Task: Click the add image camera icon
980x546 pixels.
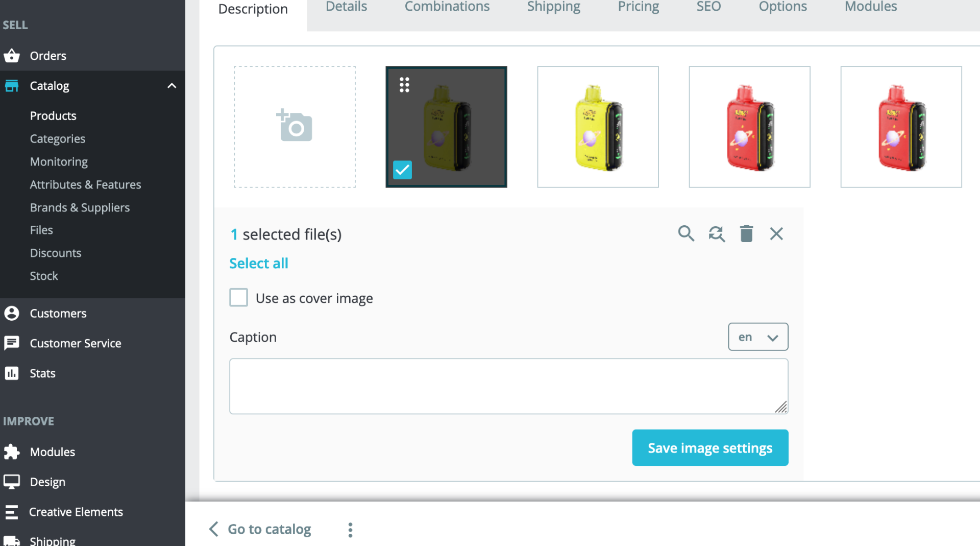Action: (x=295, y=126)
